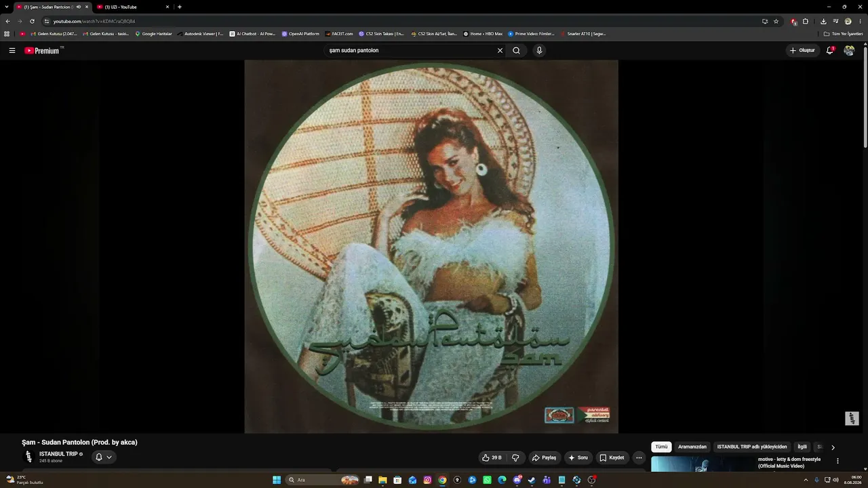Open the Chrome three-dot menu

tap(860, 21)
